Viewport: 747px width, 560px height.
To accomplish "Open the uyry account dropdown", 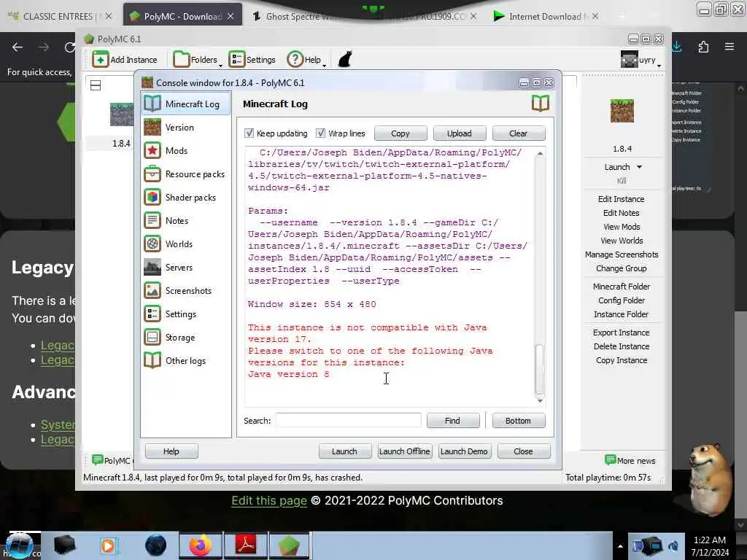I will pyautogui.click(x=641, y=60).
